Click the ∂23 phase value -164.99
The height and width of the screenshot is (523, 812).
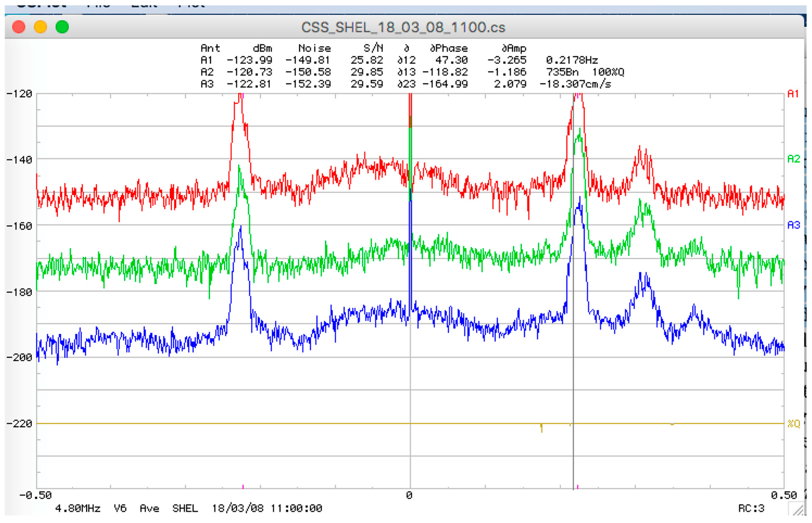[x=445, y=84]
